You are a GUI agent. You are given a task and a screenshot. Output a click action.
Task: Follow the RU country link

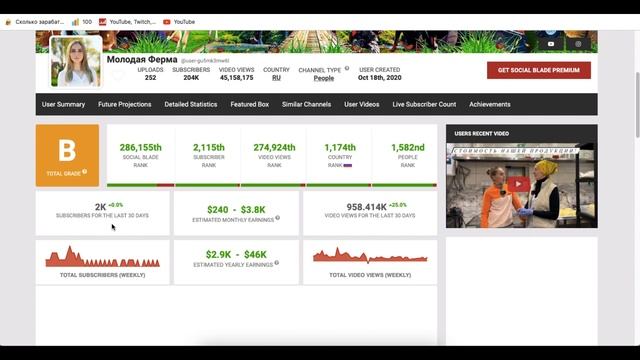coord(276,78)
